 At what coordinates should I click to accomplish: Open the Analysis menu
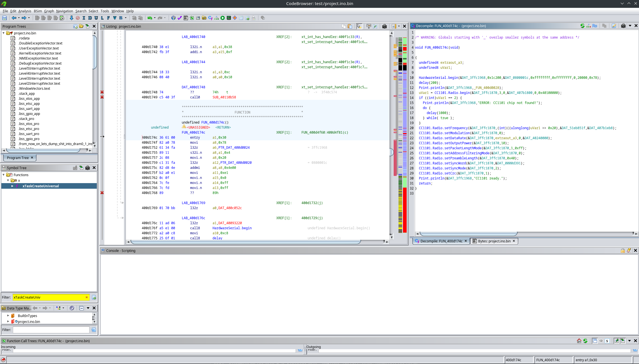pos(25,11)
